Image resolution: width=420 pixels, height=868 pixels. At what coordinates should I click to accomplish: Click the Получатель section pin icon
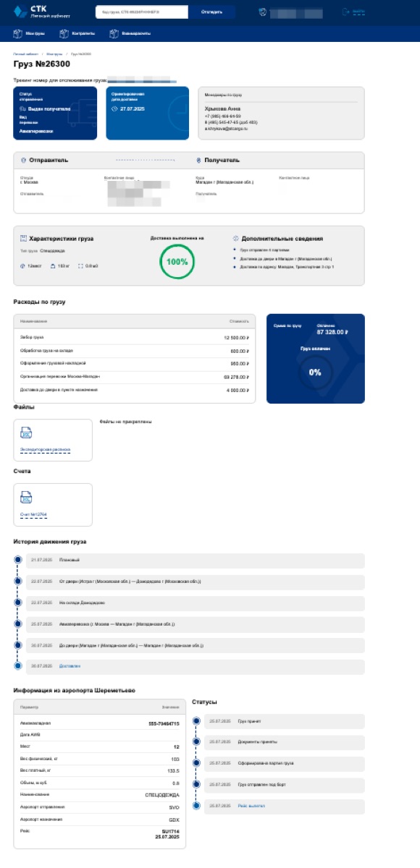(198, 161)
